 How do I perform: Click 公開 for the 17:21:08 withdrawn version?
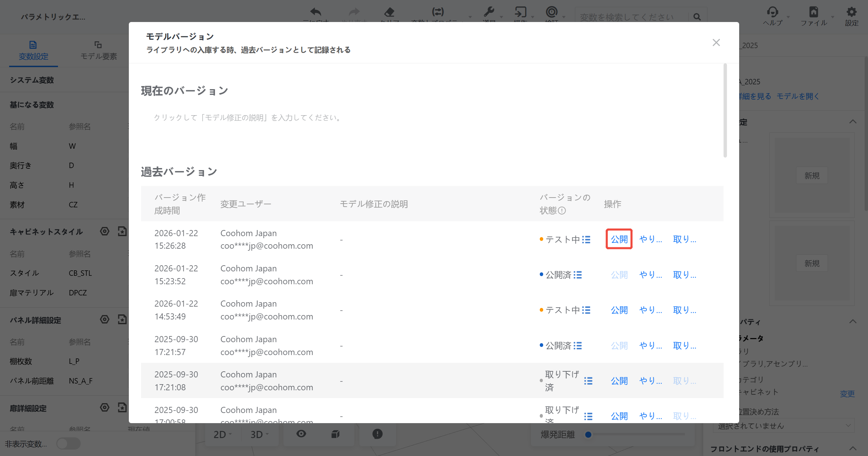tap(619, 381)
